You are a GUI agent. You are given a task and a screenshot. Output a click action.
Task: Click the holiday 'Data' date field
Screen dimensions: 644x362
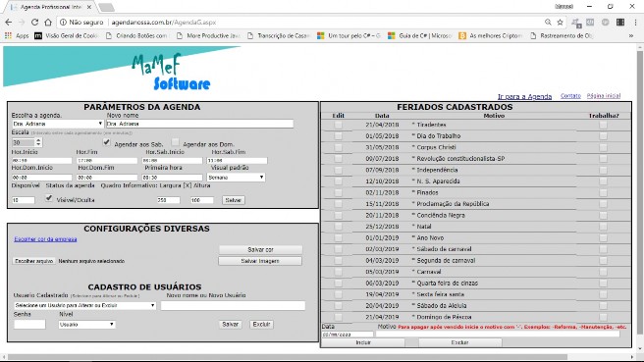point(348,335)
